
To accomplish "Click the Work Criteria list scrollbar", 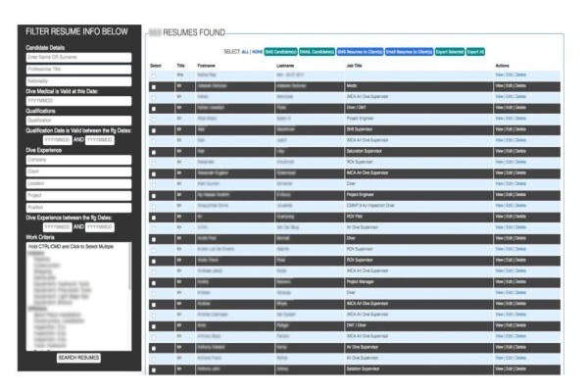I will click(129, 267).
